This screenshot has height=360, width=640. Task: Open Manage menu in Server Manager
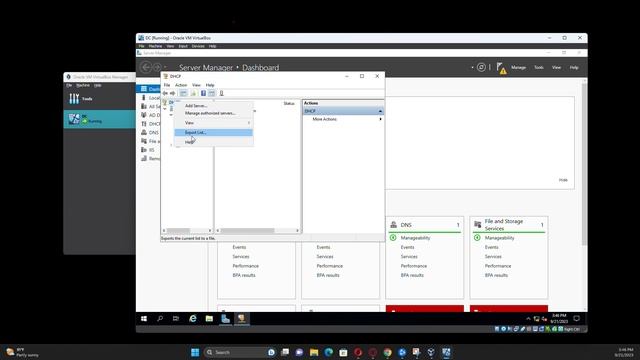point(518,67)
